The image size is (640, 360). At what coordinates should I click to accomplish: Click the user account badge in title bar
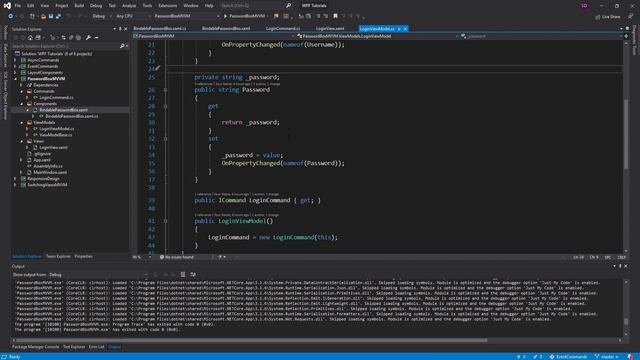[584, 6]
